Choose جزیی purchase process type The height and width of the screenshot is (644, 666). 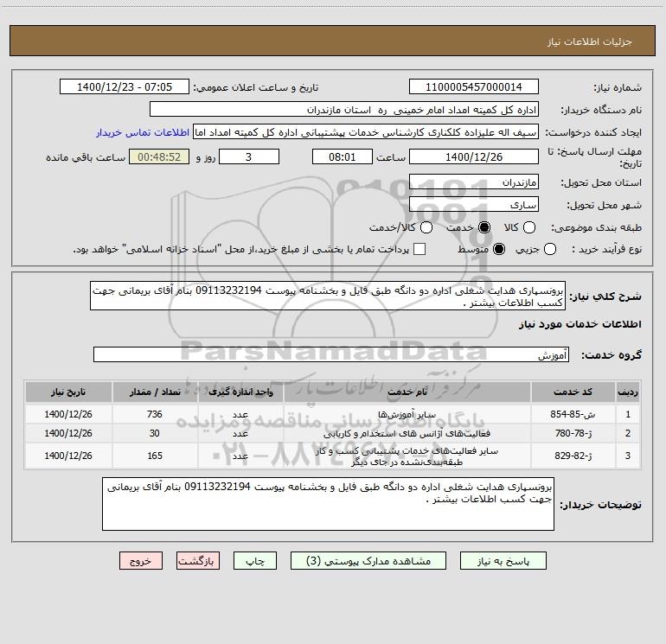[549, 249]
